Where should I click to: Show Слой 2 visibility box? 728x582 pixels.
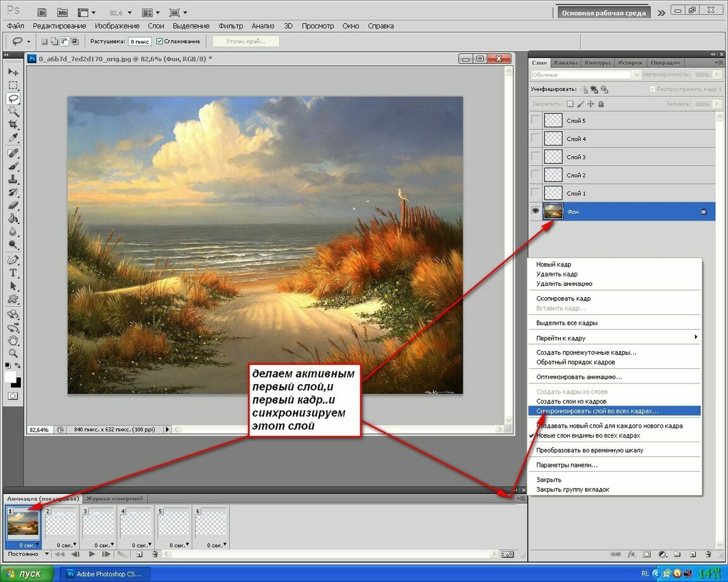coord(536,175)
